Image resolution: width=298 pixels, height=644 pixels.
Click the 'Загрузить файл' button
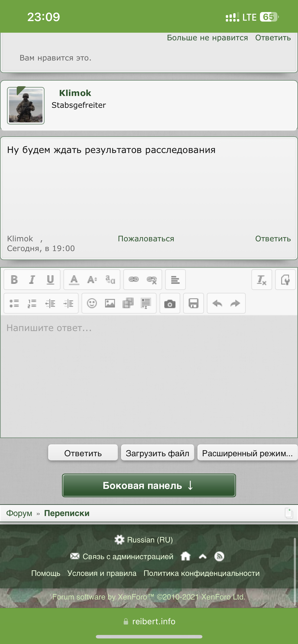coord(158,453)
